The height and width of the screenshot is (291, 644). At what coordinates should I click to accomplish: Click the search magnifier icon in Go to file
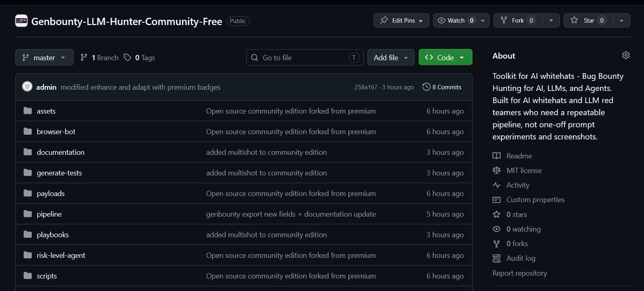pos(254,57)
